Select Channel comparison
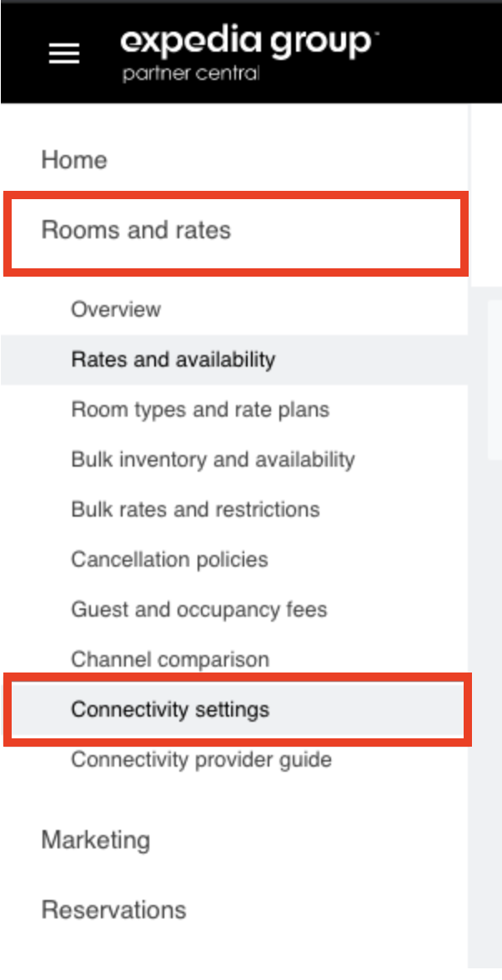The image size is (502, 980). click(x=170, y=660)
